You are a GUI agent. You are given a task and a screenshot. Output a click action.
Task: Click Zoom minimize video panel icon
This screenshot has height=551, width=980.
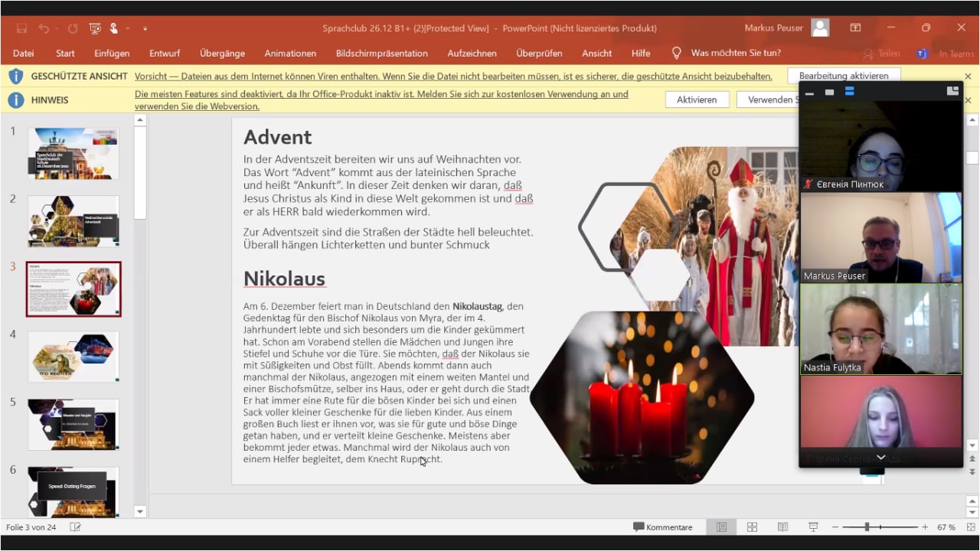point(809,92)
